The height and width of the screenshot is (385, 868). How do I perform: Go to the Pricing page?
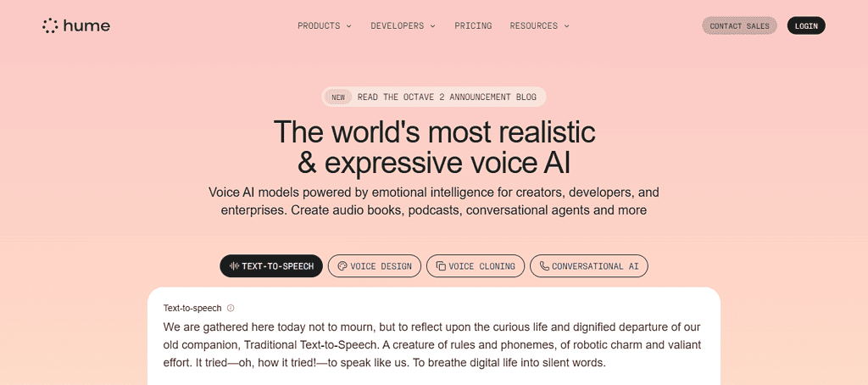point(473,25)
